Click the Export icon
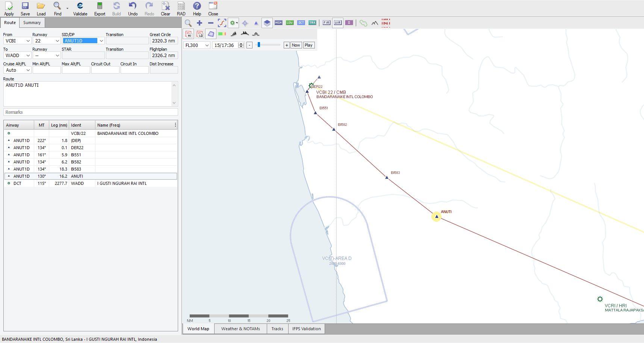644x343 pixels. tap(100, 6)
